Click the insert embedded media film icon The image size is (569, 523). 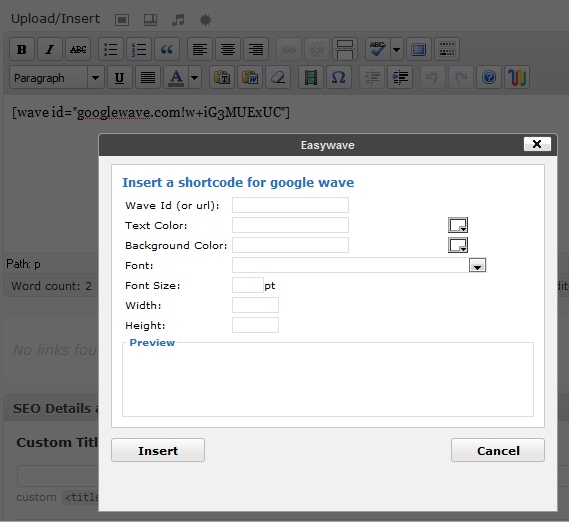(x=311, y=77)
